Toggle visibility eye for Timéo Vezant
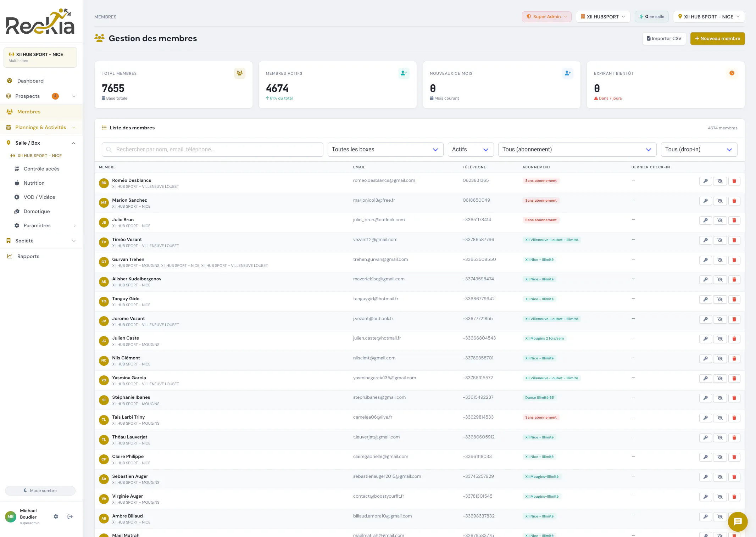This screenshot has height=537, width=756. coord(720,240)
